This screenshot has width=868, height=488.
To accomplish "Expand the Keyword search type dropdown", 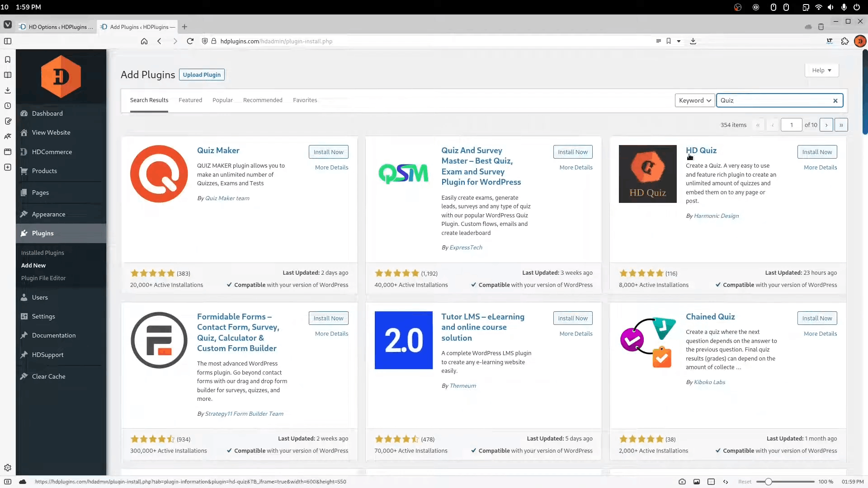I will 694,100.
